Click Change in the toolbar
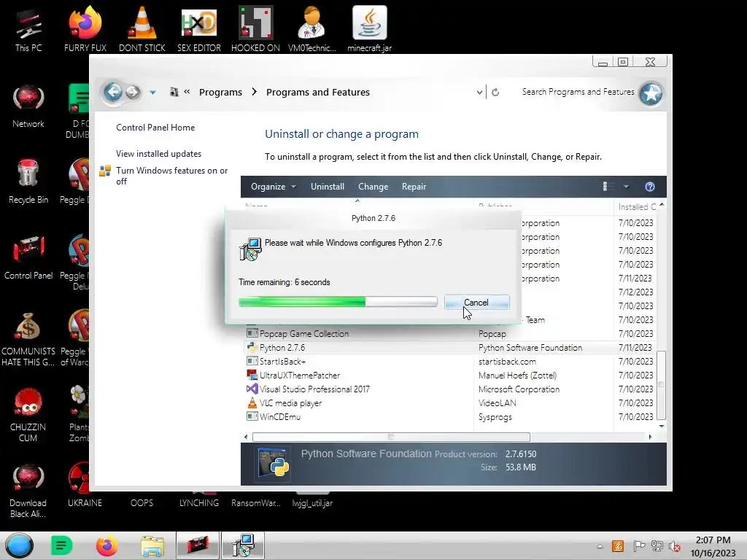747x560 pixels. tap(373, 187)
